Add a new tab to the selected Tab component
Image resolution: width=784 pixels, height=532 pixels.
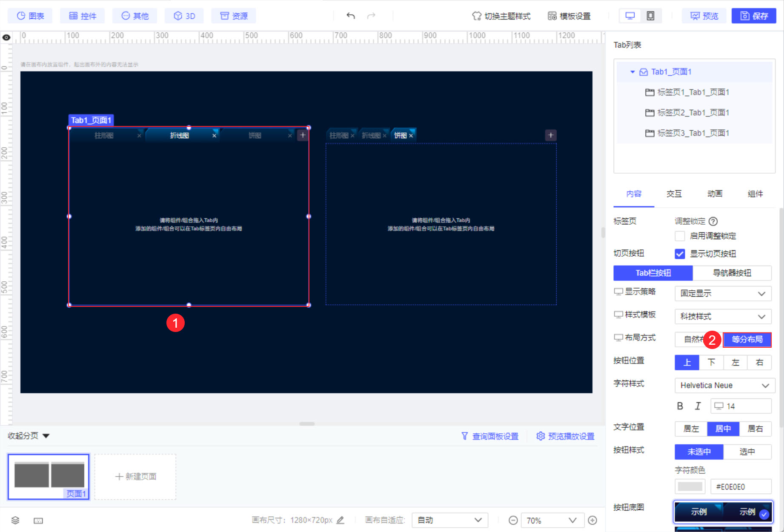tap(303, 135)
